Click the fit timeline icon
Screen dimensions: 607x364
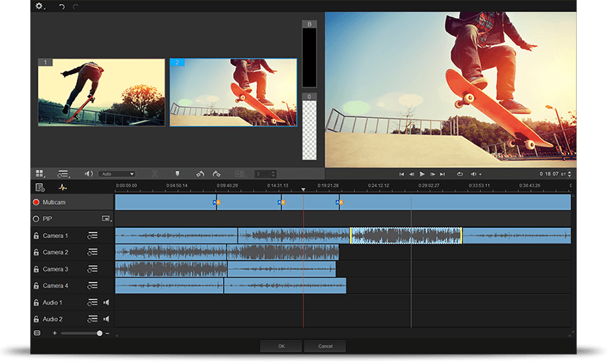(37, 333)
